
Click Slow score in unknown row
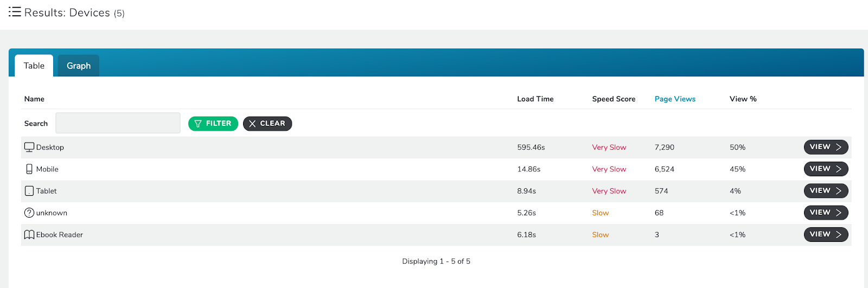[x=600, y=213]
